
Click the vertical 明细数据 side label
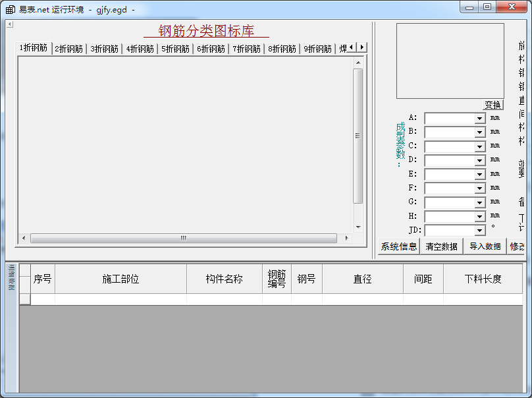click(x=11, y=277)
